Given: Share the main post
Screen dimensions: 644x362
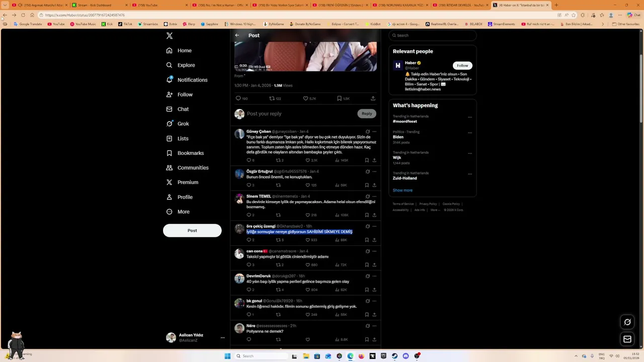Looking at the screenshot, I should pyautogui.click(x=373, y=99).
